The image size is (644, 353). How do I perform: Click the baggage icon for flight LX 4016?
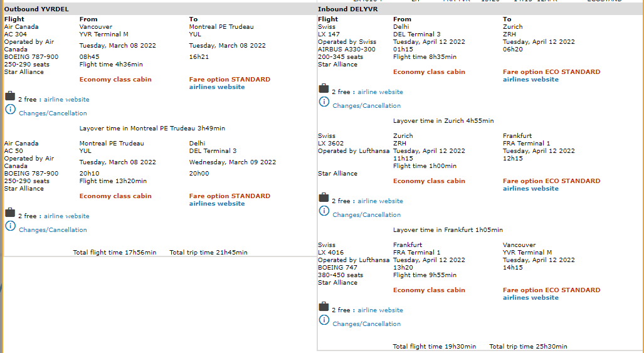click(324, 307)
